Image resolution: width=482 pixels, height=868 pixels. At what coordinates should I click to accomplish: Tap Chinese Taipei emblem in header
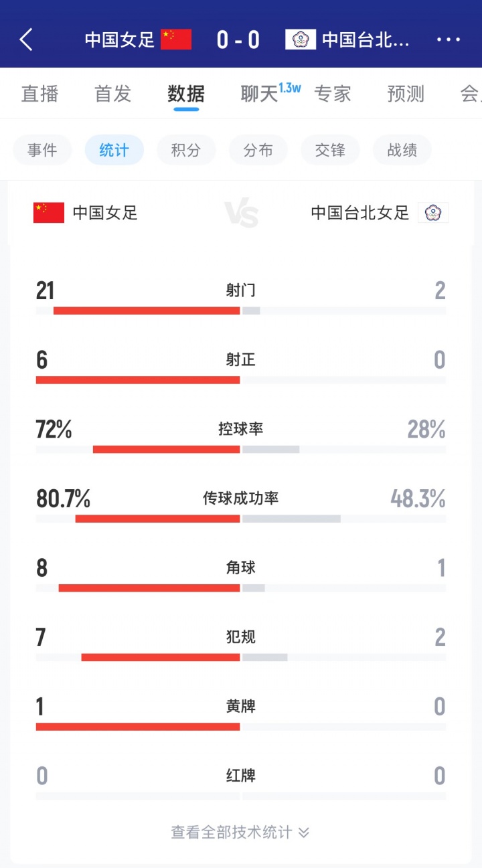pyautogui.click(x=301, y=39)
